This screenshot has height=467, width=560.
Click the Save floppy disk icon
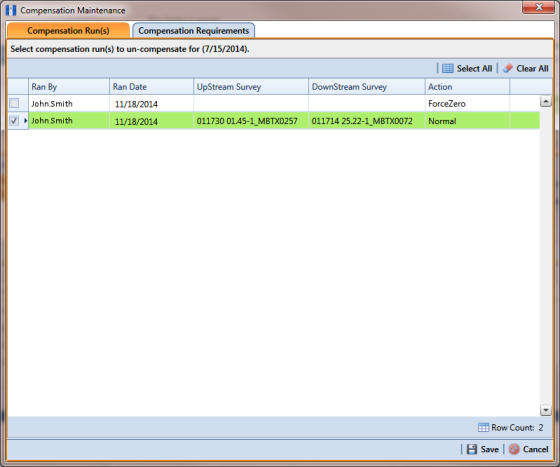472,449
